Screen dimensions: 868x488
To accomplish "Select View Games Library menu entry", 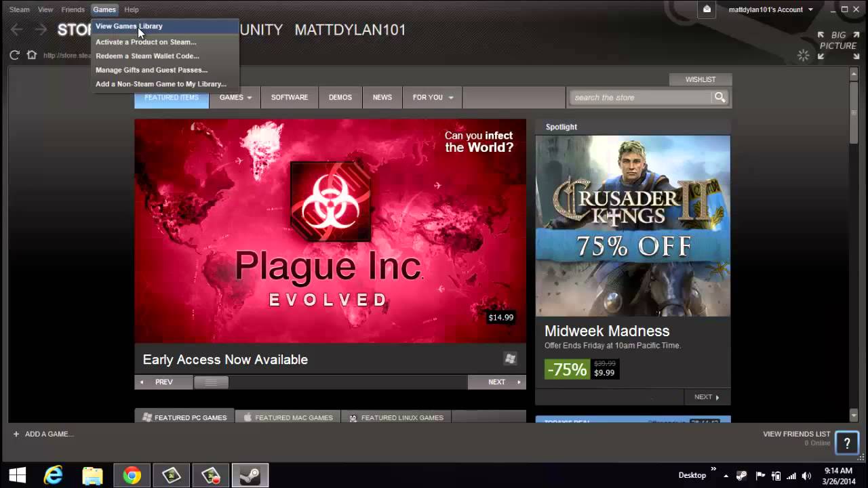I will tap(165, 26).
